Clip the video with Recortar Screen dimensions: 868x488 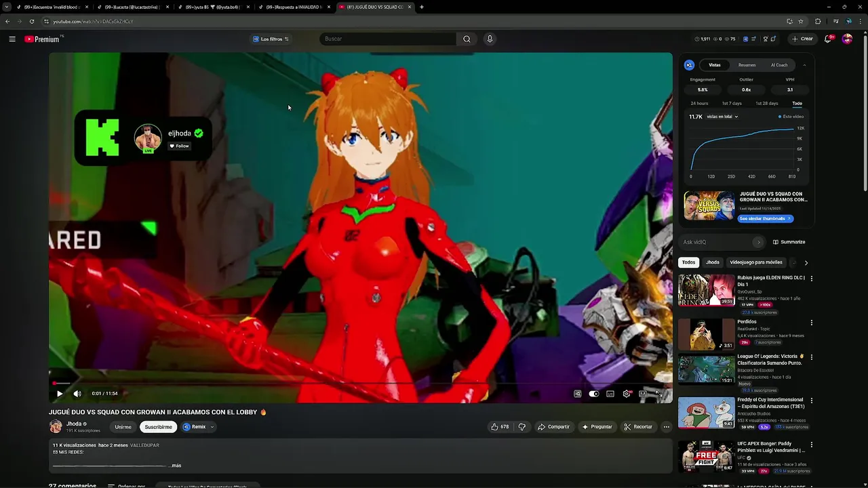638,427
